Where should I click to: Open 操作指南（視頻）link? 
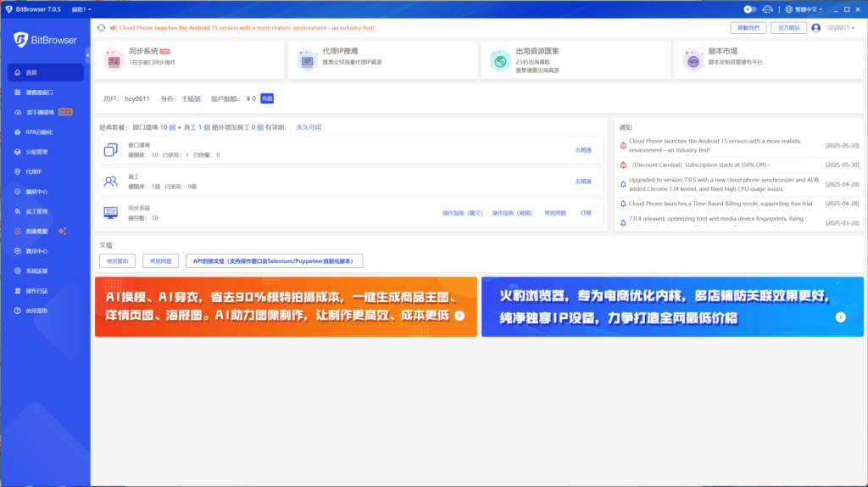pyautogui.click(x=512, y=213)
